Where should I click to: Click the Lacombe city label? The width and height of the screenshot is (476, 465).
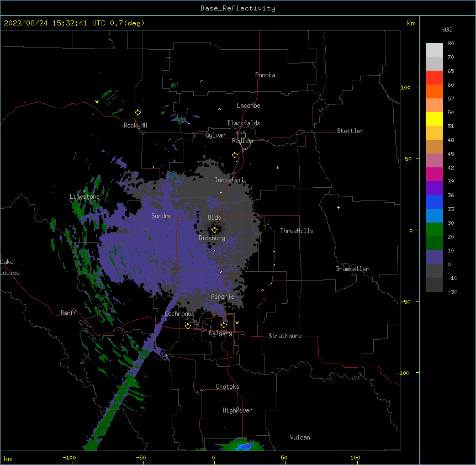coord(248,105)
